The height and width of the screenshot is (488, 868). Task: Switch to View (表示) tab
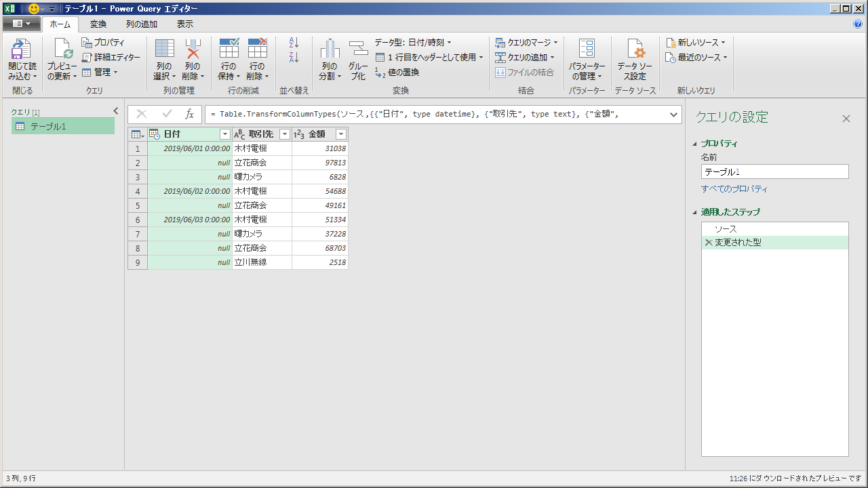click(x=185, y=24)
